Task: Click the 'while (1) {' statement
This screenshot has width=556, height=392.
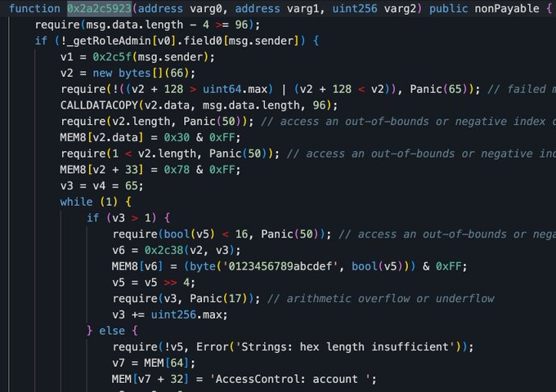Action: 96,202
